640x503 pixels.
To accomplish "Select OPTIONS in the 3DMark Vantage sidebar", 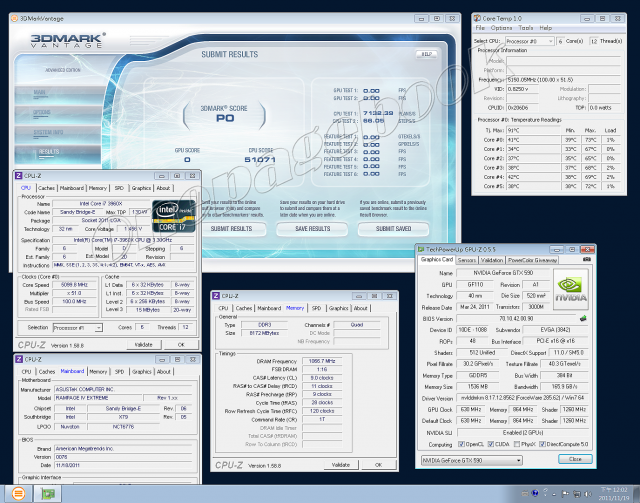I will [x=58, y=115].
